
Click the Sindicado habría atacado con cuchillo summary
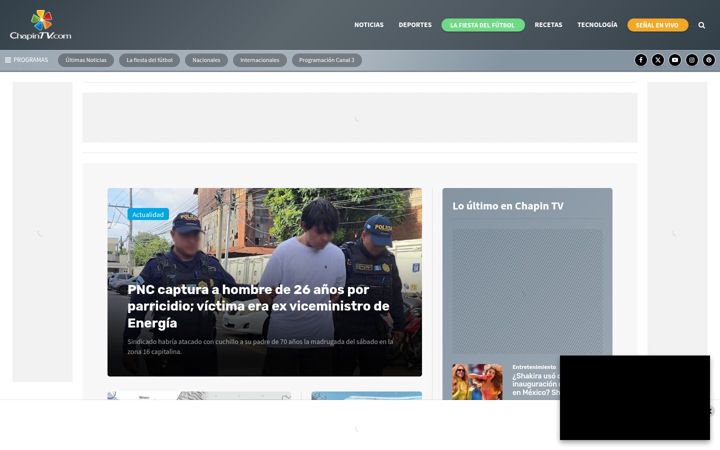coord(260,347)
